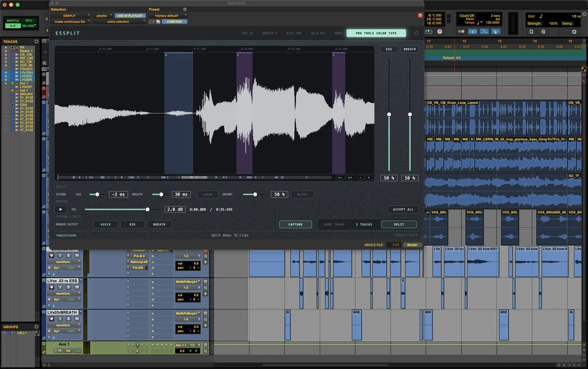Click the SPLIT button
The width and height of the screenshot is (588, 369).
tap(399, 224)
